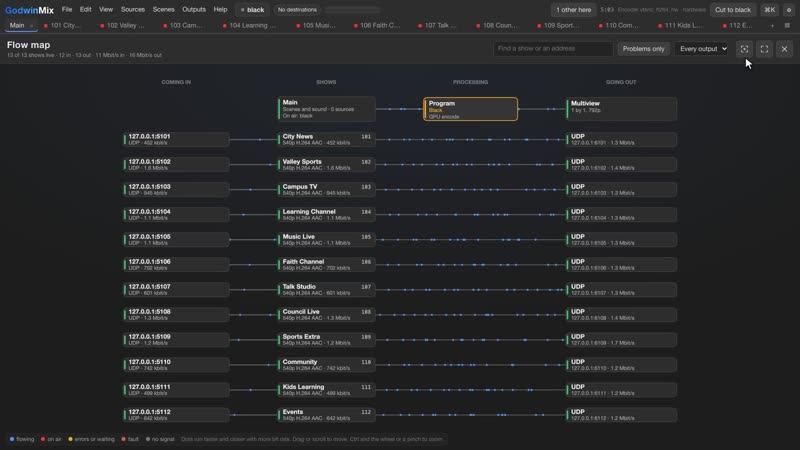This screenshot has width=800, height=450.
Task: Open the Edit menu
Action: (85, 10)
